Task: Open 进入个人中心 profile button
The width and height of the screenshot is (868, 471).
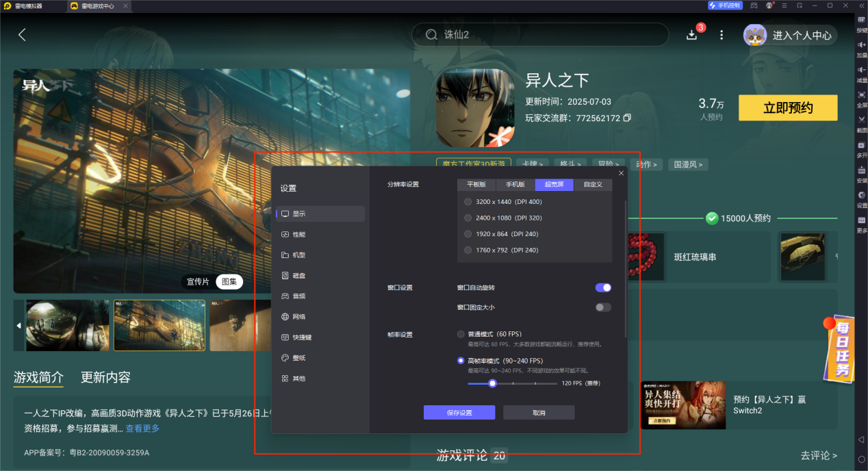Action: click(x=791, y=35)
